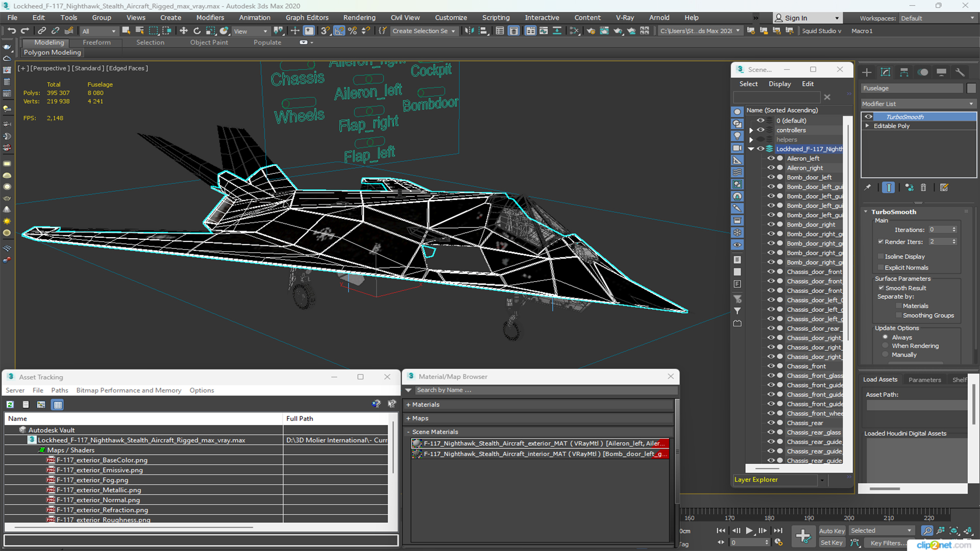Open the Display tab in command panel

[x=941, y=72]
